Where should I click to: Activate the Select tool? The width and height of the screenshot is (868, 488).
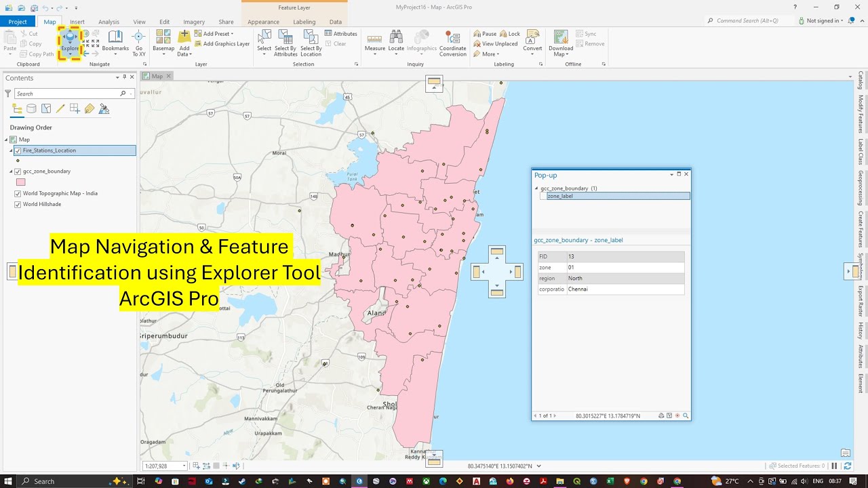click(x=264, y=42)
